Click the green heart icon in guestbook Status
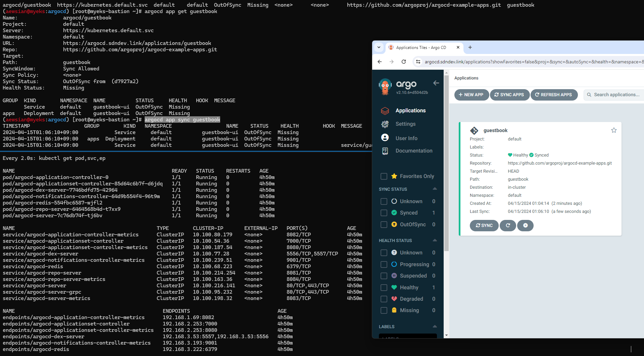The image size is (644, 356). click(510, 155)
